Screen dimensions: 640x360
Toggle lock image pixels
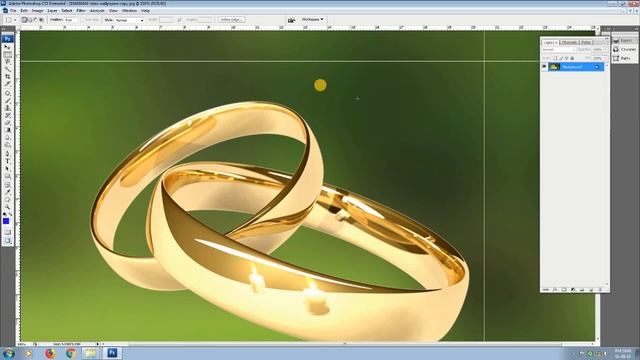[561, 58]
